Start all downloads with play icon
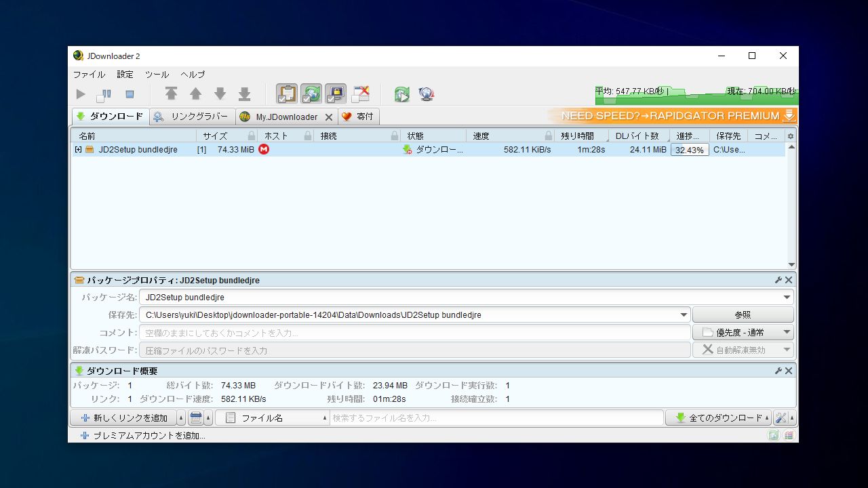This screenshot has width=868, height=488. 81,94
